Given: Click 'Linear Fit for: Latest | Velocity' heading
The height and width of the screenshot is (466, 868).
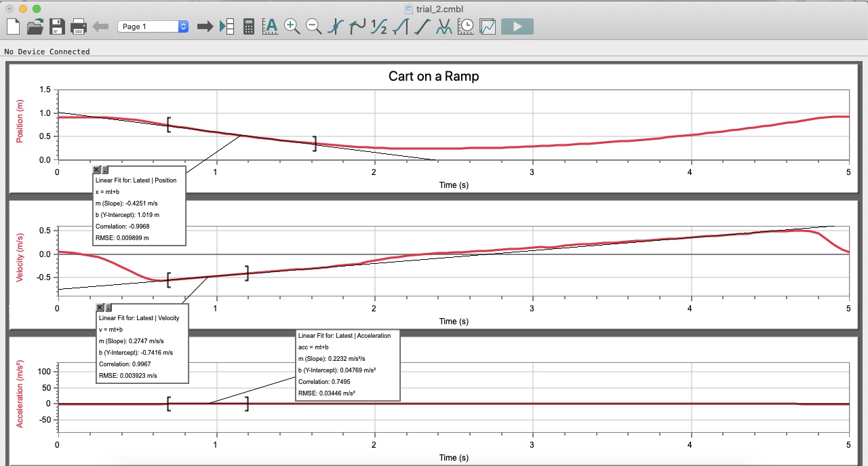Looking at the screenshot, I should [x=139, y=317].
